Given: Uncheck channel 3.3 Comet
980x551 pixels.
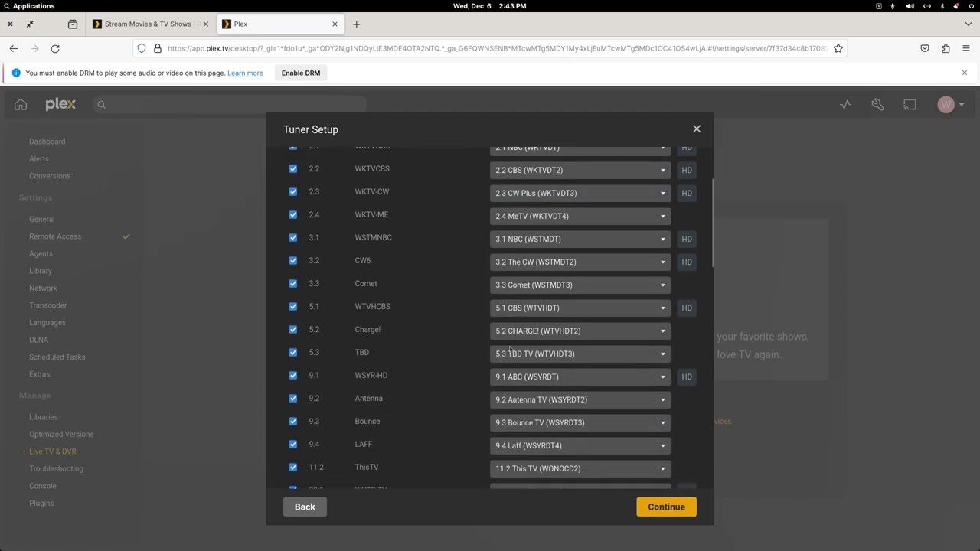Looking at the screenshot, I should coord(293,284).
